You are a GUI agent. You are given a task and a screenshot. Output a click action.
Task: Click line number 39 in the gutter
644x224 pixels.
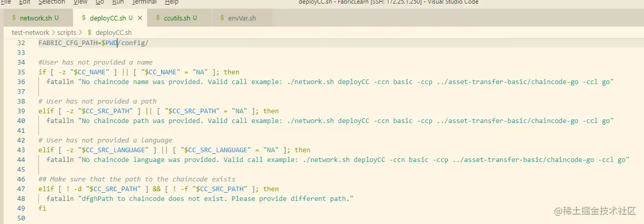point(21,111)
